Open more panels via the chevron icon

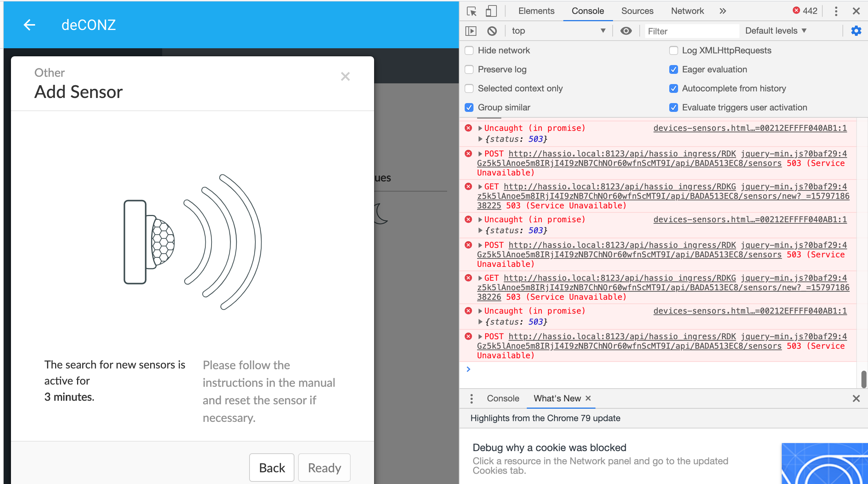click(x=723, y=11)
